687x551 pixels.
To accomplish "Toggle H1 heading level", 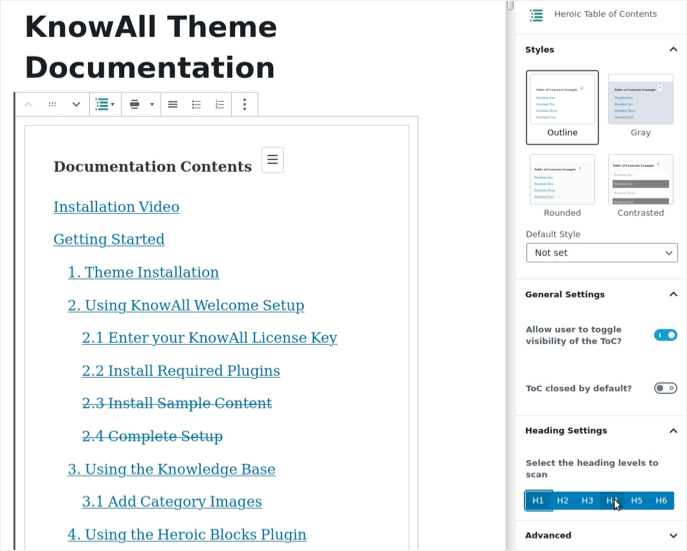I will pos(538,501).
